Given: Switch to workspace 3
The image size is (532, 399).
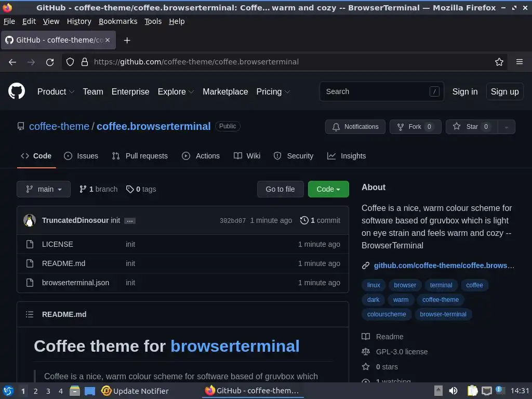Looking at the screenshot, I should pos(48,391).
